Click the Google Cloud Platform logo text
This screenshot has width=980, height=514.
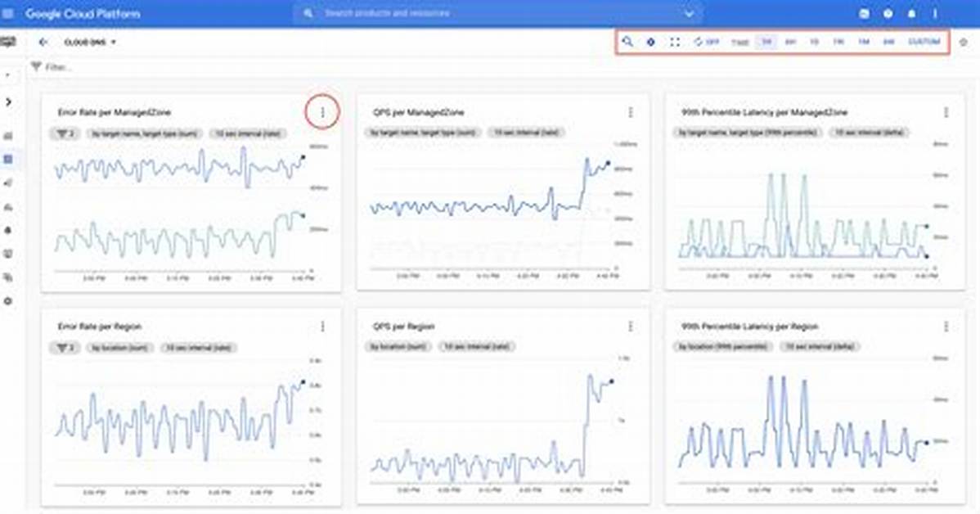pos(83,13)
